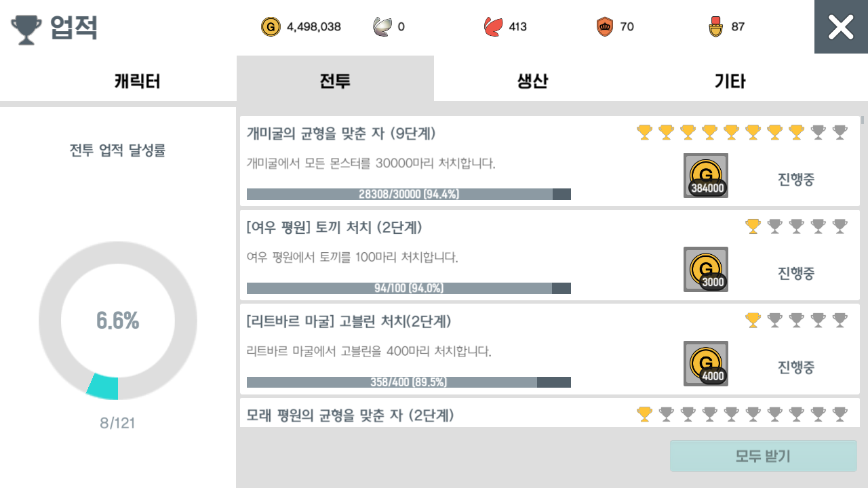Screen dimensions: 868x488
Task: Go to the 기타 tab
Action: click(x=730, y=81)
